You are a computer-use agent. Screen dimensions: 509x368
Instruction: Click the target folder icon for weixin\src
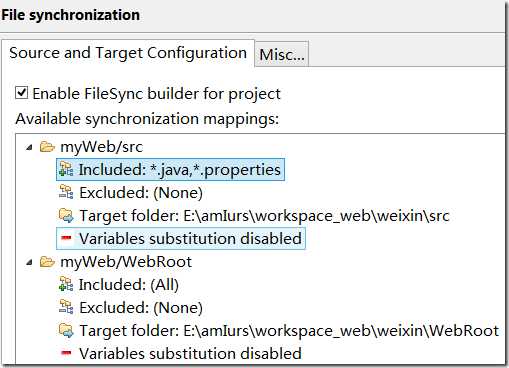click(x=66, y=216)
